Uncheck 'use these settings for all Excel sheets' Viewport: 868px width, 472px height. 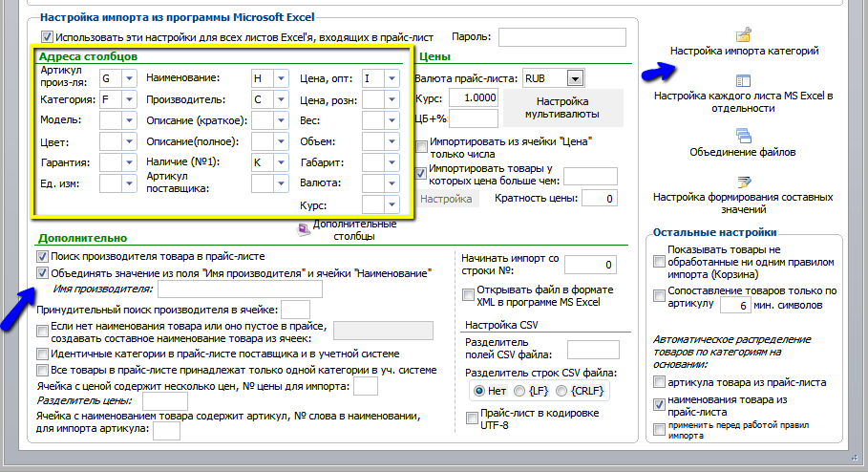click(47, 37)
